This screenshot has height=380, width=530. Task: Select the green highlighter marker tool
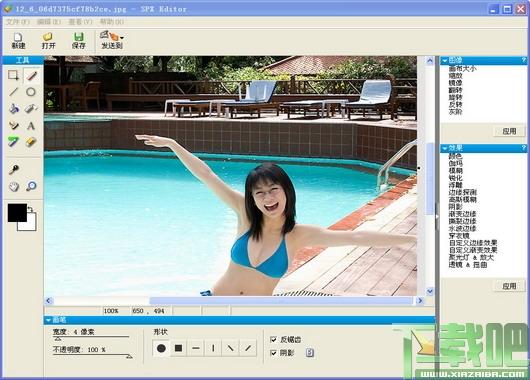[x=14, y=142]
